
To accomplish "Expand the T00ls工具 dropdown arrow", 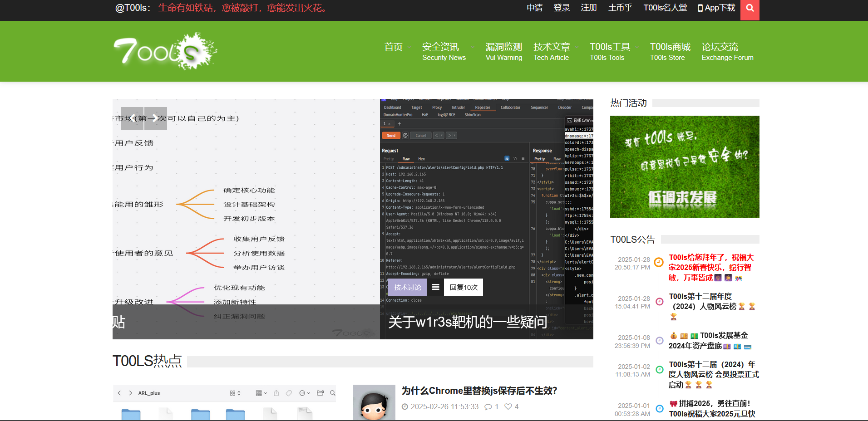I will pos(637,47).
